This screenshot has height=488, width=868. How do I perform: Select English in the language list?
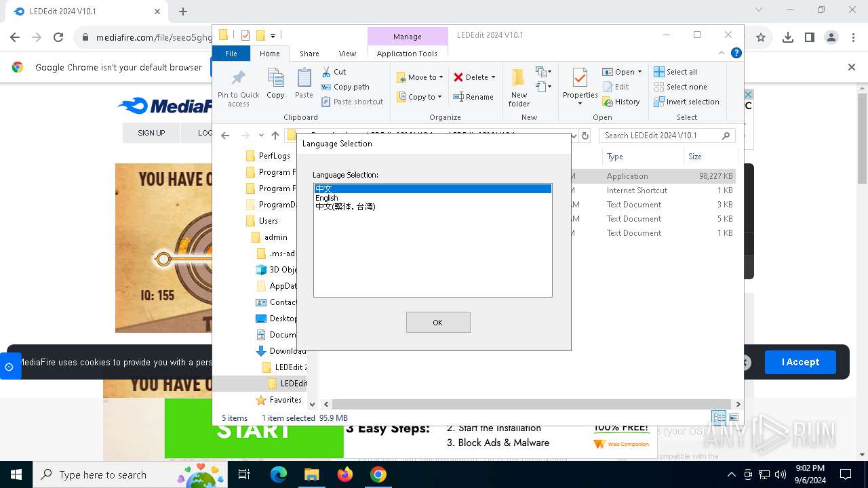pyautogui.click(x=433, y=198)
